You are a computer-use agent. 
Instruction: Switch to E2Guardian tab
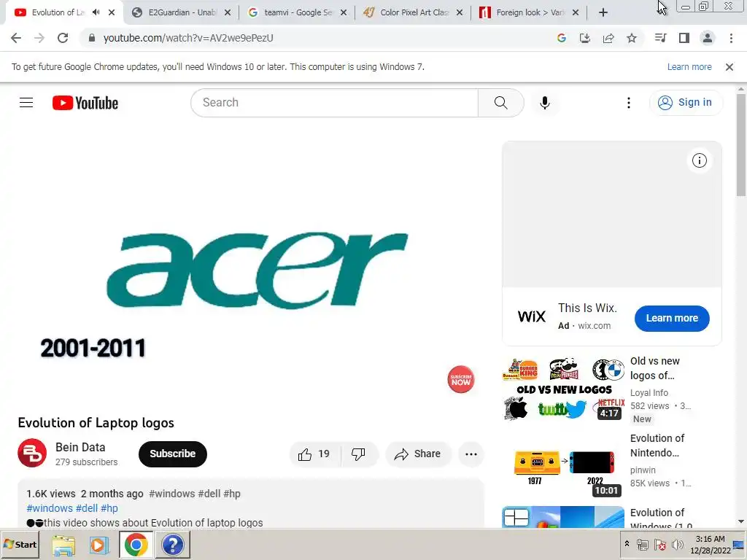(x=182, y=12)
